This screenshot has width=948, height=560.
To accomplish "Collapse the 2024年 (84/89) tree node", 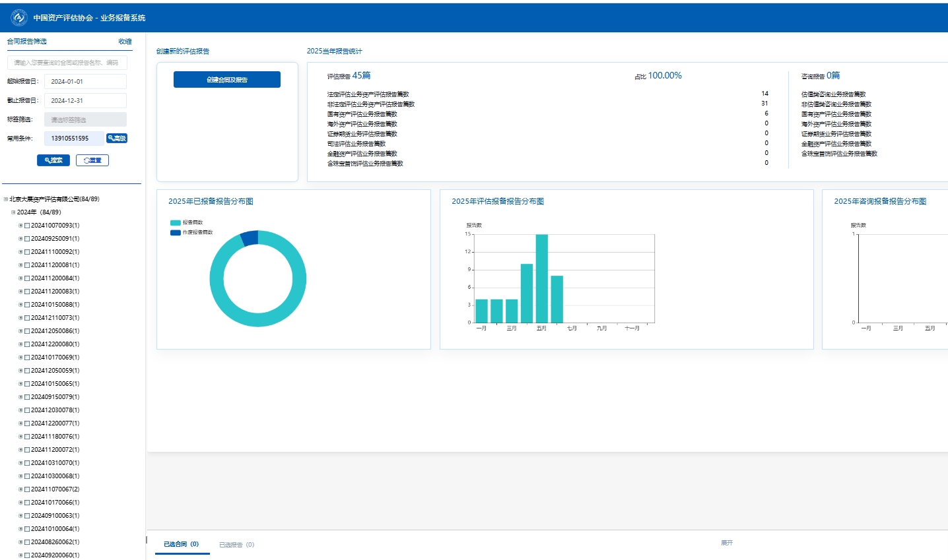I will [x=13, y=212].
